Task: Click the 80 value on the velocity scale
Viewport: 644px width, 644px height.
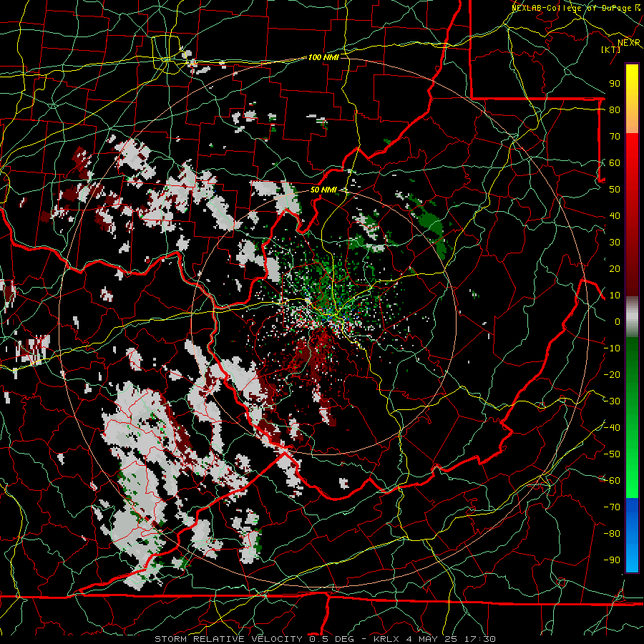Action: (615, 109)
